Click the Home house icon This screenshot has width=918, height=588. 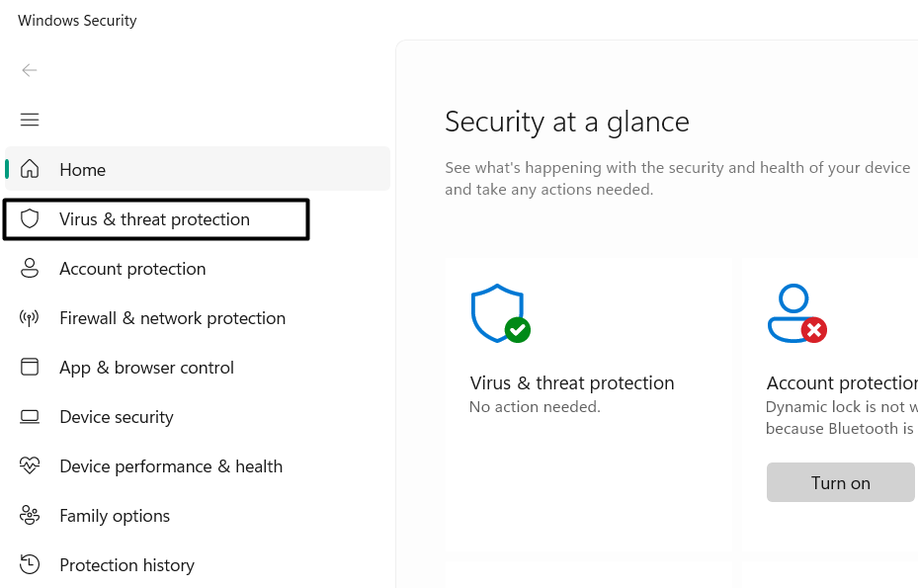pos(30,169)
